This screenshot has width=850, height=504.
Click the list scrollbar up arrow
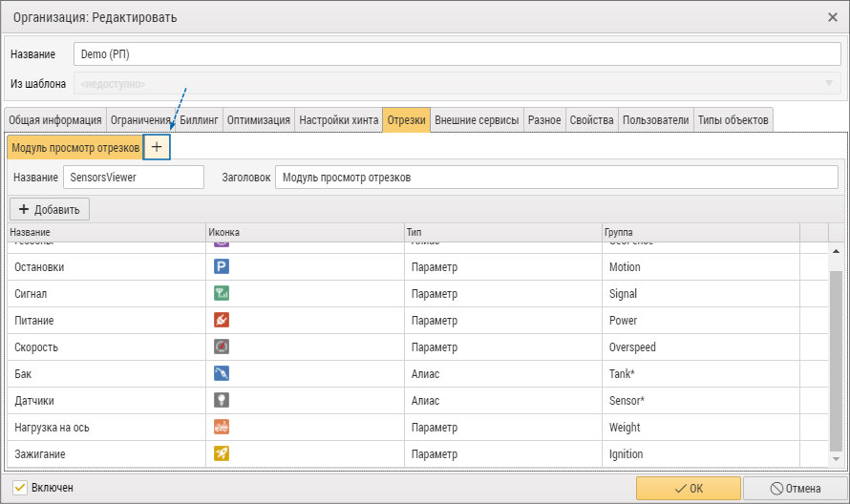(x=836, y=250)
